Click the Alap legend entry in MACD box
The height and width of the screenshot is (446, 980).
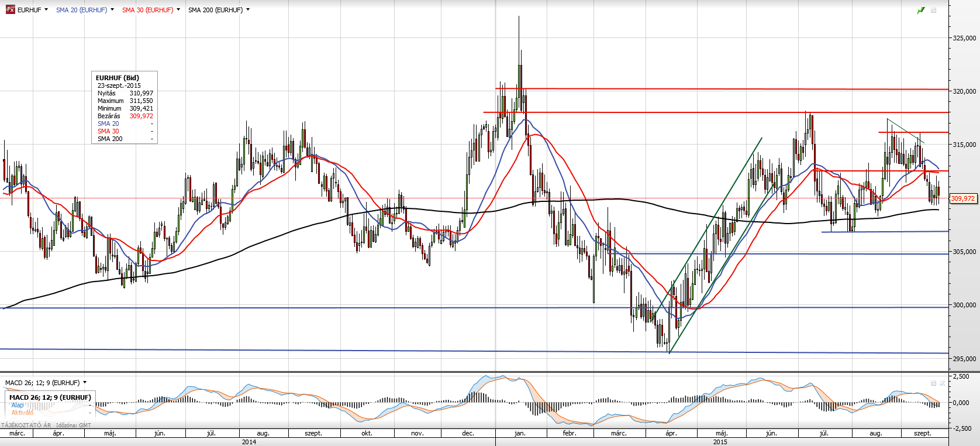pos(18,405)
